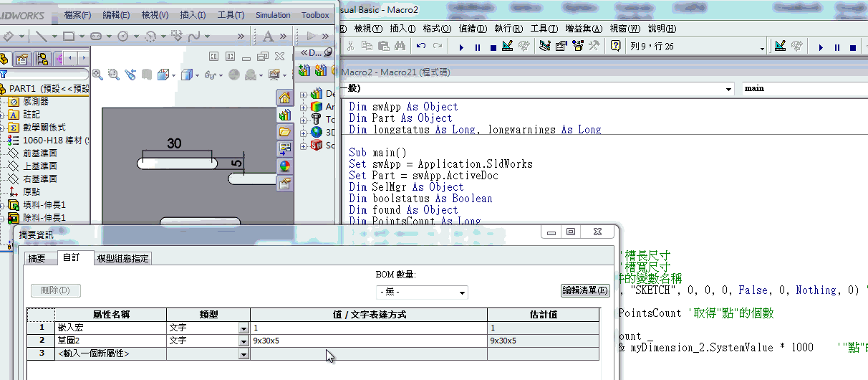Image resolution: width=868 pixels, height=380 pixels.
Task: Open the main procedure dropdown
Action: [804, 89]
